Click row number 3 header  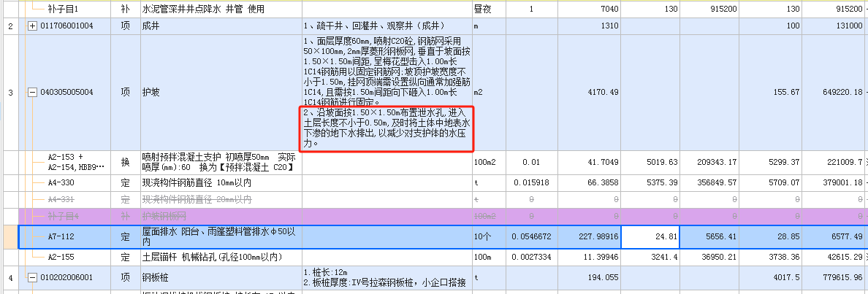pos(9,93)
